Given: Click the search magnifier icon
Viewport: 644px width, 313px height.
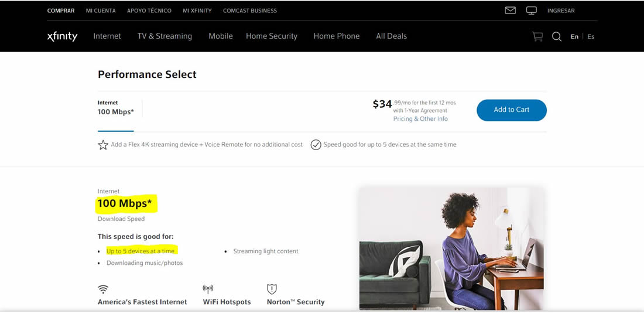Looking at the screenshot, I should click(x=557, y=36).
